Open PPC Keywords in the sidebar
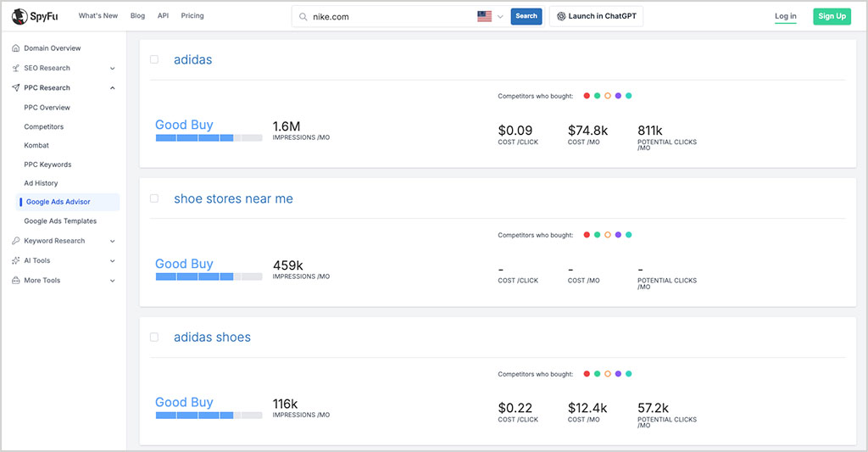 pos(47,165)
